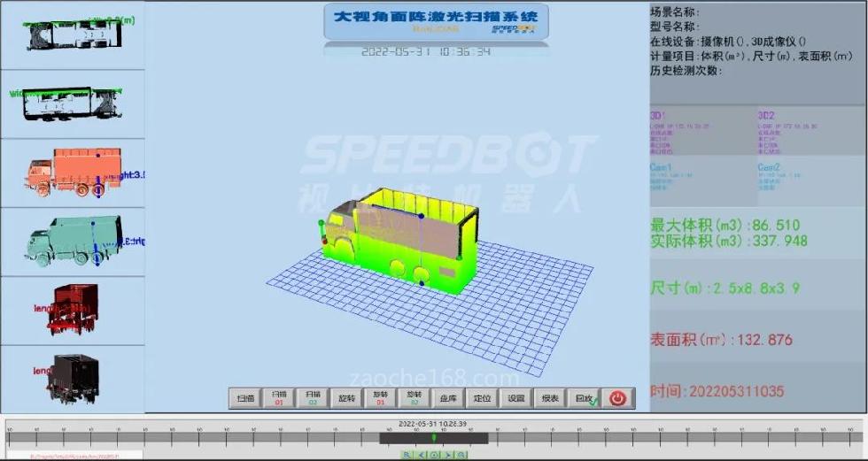The height and width of the screenshot is (461, 868).
Task: Select the 3D1 device status panel
Action: (x=702, y=131)
